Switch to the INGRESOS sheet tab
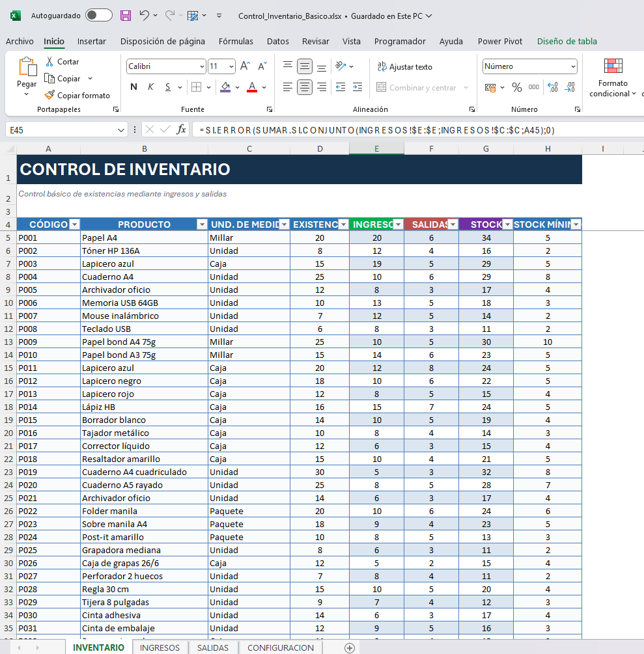The height and width of the screenshot is (654, 644). [160, 647]
